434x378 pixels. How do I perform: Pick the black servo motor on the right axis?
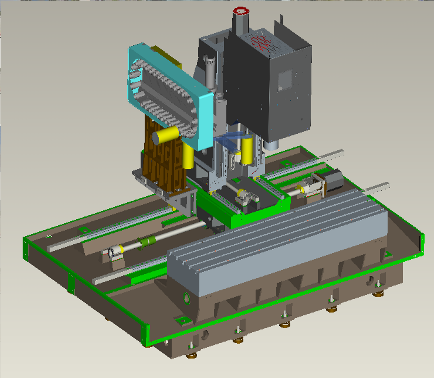(333, 180)
